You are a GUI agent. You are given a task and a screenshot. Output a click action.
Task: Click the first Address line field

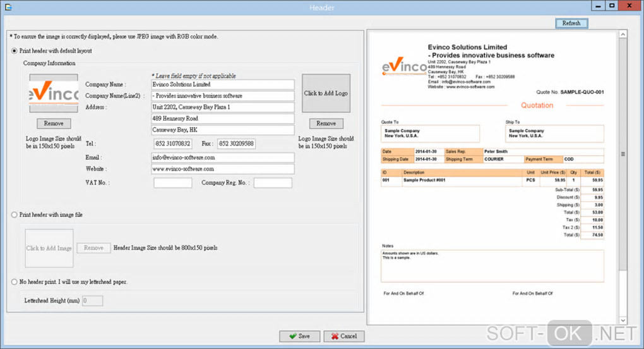point(223,107)
